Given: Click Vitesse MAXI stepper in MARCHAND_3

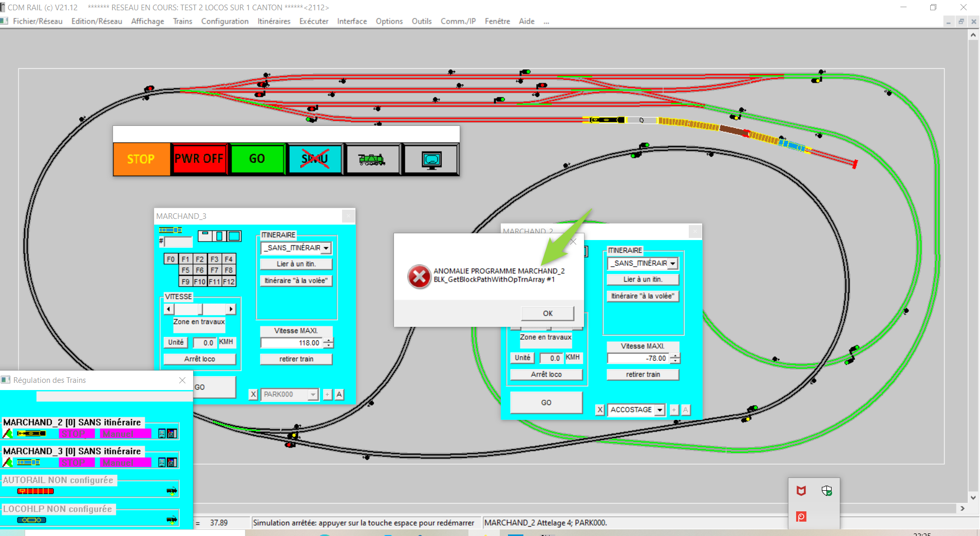Looking at the screenshot, I should click(329, 343).
